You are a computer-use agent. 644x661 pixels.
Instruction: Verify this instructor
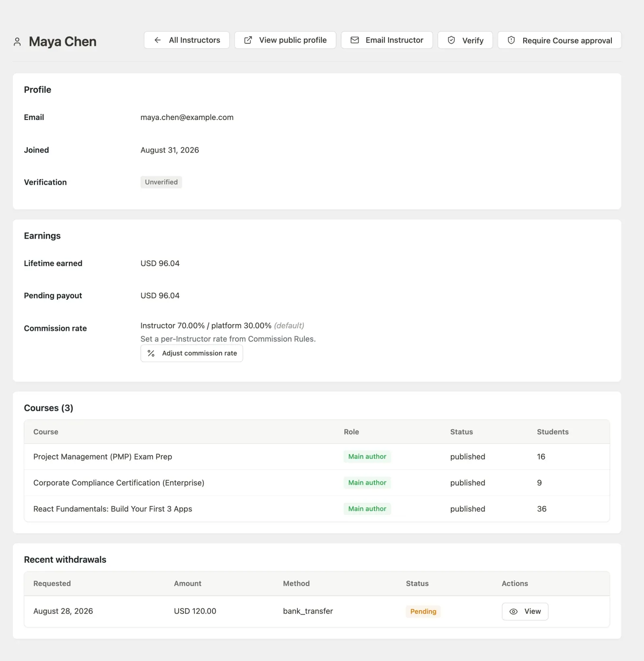pos(465,40)
